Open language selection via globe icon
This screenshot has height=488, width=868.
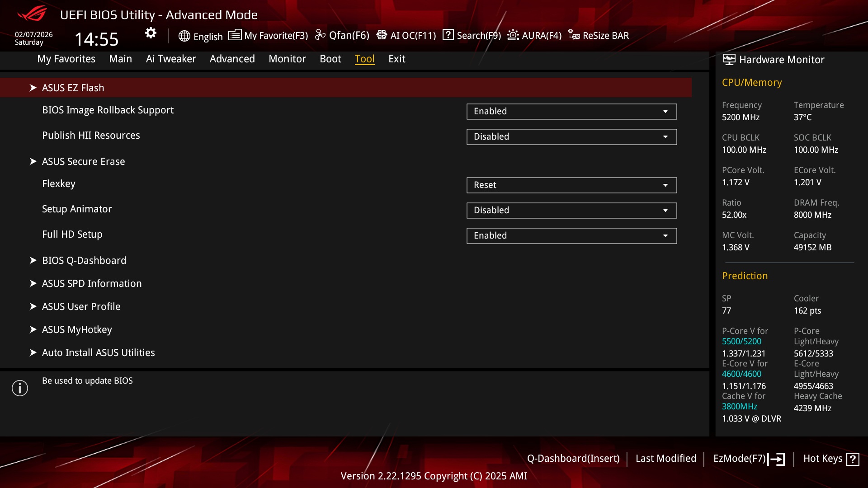[x=184, y=36]
